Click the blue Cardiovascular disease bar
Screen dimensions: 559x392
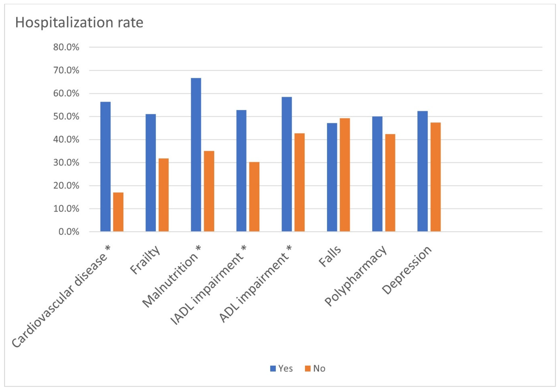click(x=105, y=167)
